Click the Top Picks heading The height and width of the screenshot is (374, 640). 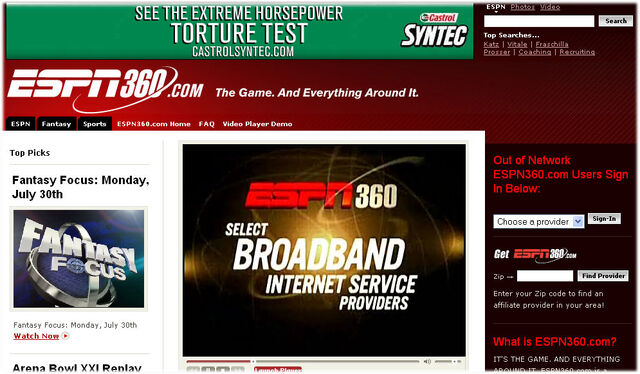pos(30,153)
